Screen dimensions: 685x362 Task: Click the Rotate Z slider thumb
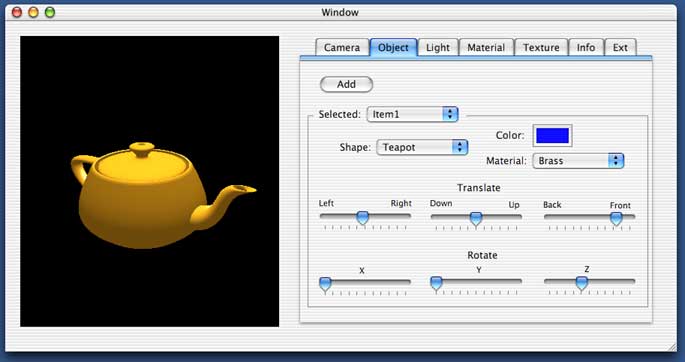581,283
